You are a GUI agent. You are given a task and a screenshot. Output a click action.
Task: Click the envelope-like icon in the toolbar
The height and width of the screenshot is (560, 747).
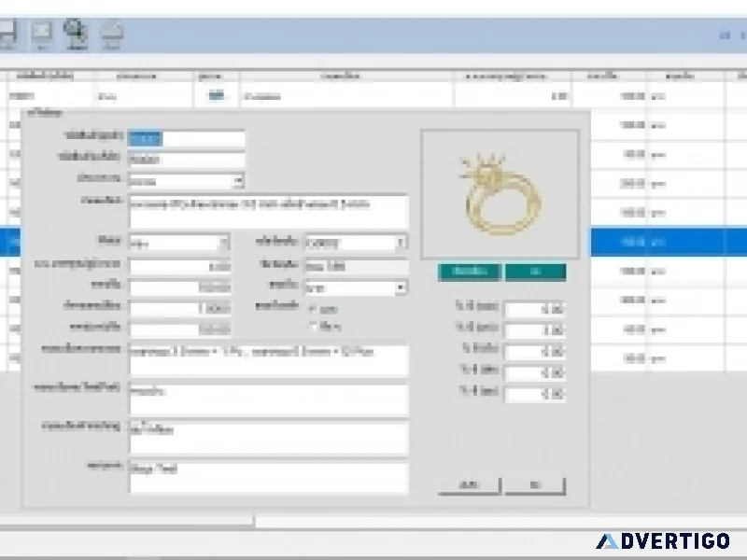pyautogui.click(x=42, y=34)
